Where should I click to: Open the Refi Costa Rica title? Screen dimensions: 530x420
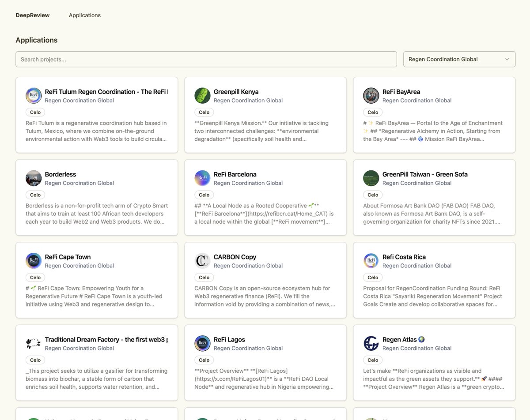click(404, 257)
